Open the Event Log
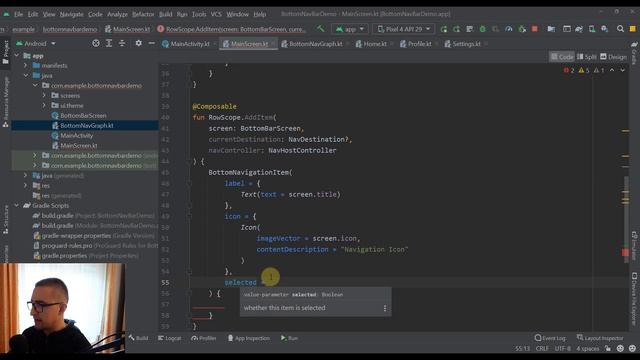 (x=550, y=338)
